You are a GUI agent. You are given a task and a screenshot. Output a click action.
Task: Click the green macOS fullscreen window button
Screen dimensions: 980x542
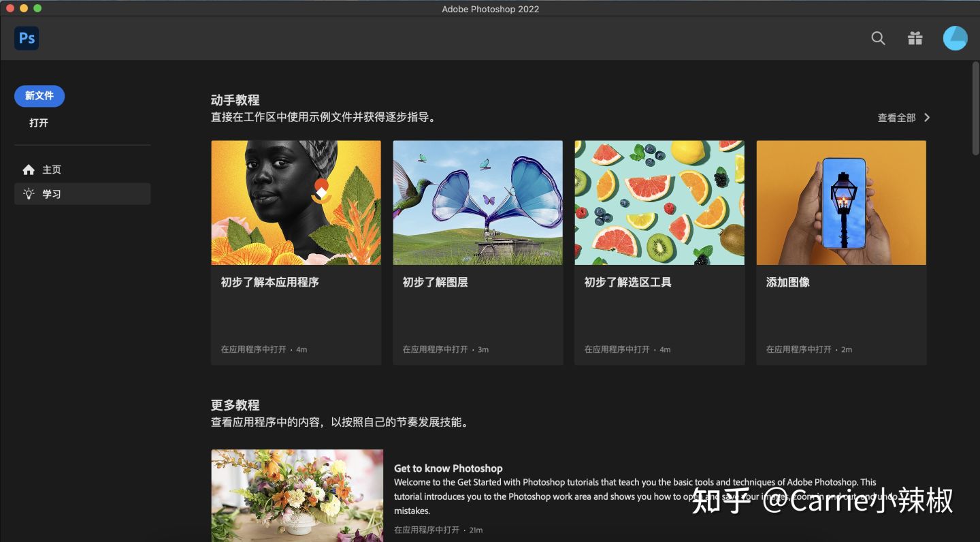coord(37,8)
